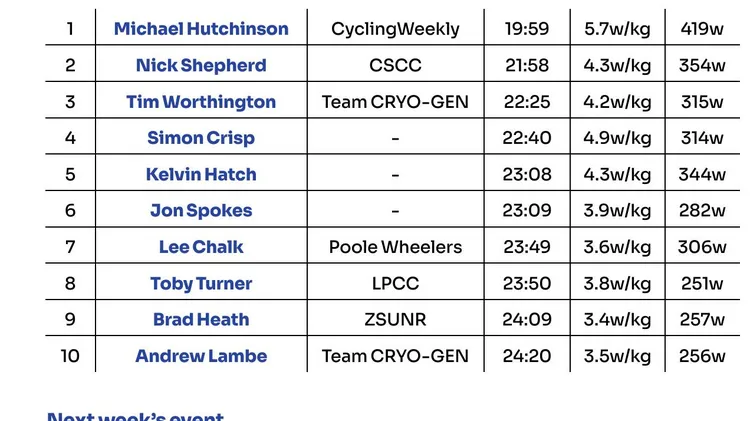This screenshot has height=421, width=750.
Task: Click the LPCC team cell
Action: (x=395, y=284)
